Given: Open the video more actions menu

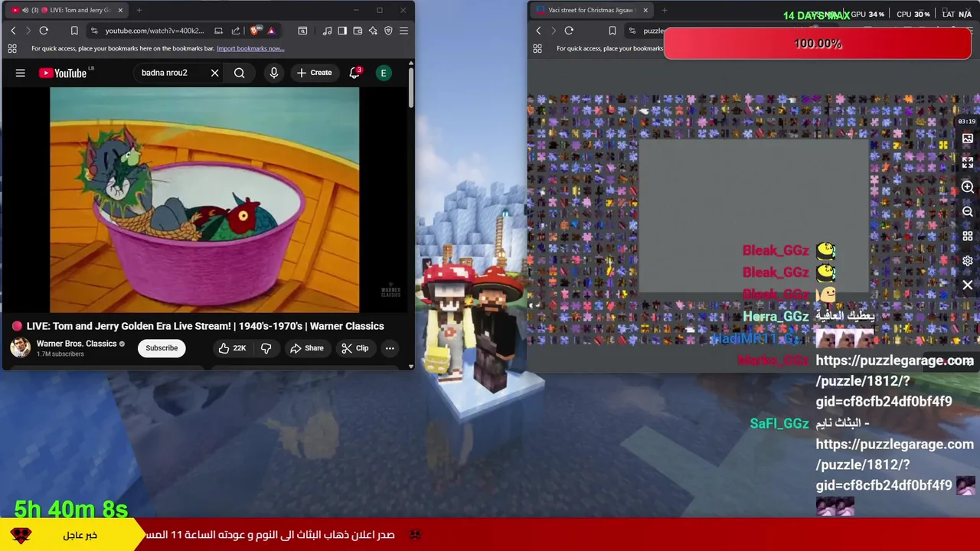Looking at the screenshot, I should (390, 348).
